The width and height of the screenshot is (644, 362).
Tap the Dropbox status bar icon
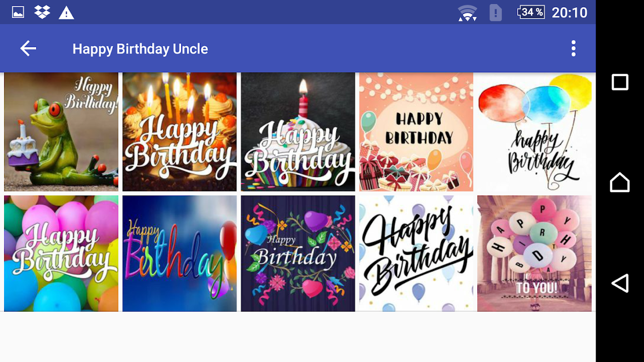[42, 12]
